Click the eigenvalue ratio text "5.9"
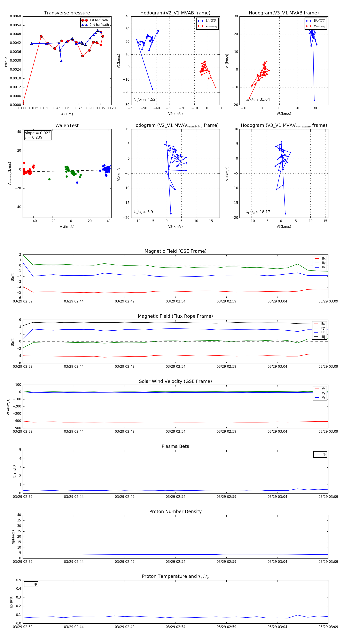Viewport: 351px width, 644px height. (x=150, y=212)
